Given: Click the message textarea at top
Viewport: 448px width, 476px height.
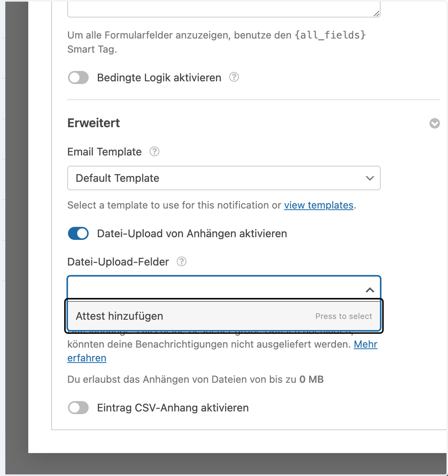Looking at the screenshot, I should pyautogui.click(x=224, y=9).
